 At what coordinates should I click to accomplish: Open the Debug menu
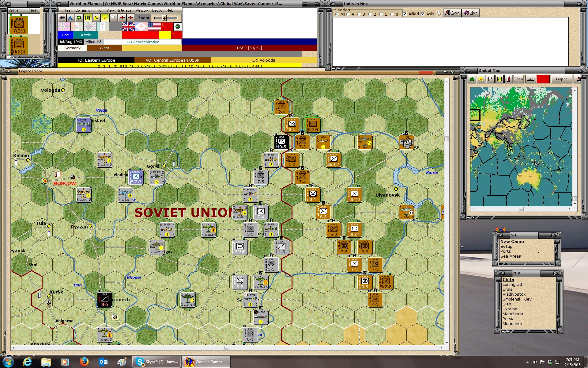click(x=157, y=10)
